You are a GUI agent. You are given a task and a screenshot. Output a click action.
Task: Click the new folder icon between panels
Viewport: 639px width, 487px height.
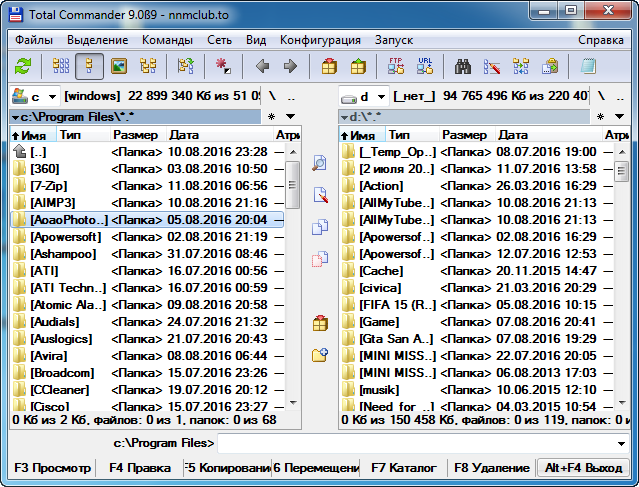[320, 355]
